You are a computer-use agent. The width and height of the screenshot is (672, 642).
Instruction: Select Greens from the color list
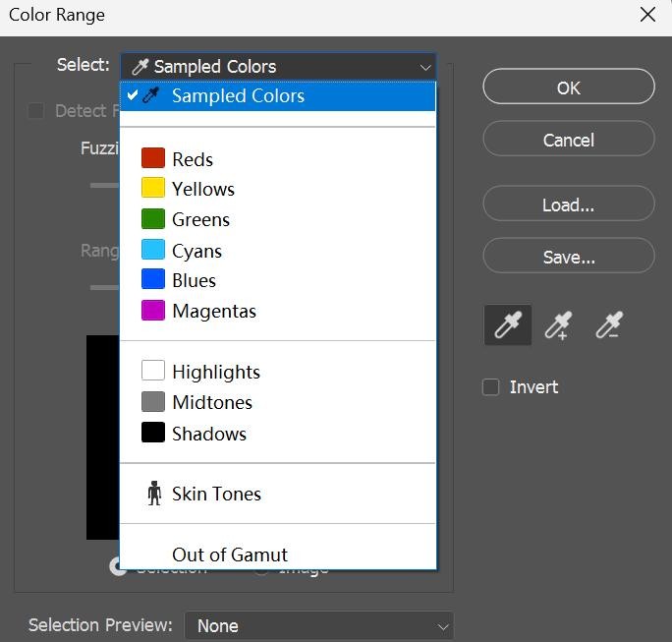click(200, 219)
